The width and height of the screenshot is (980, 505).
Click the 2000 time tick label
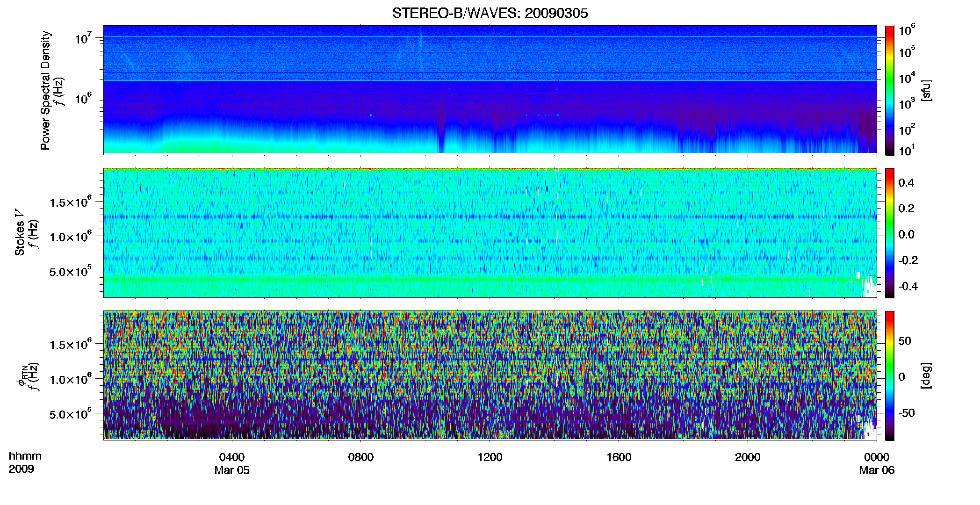[748, 457]
